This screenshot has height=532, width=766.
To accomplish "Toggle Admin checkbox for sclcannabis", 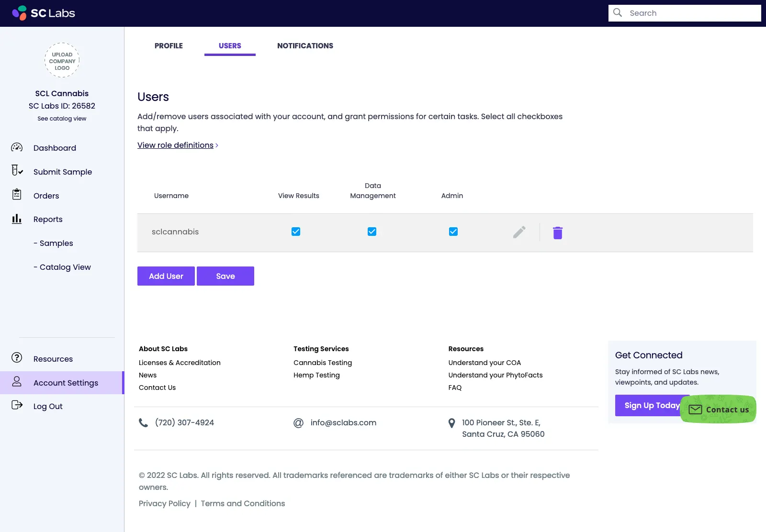I will click(453, 232).
